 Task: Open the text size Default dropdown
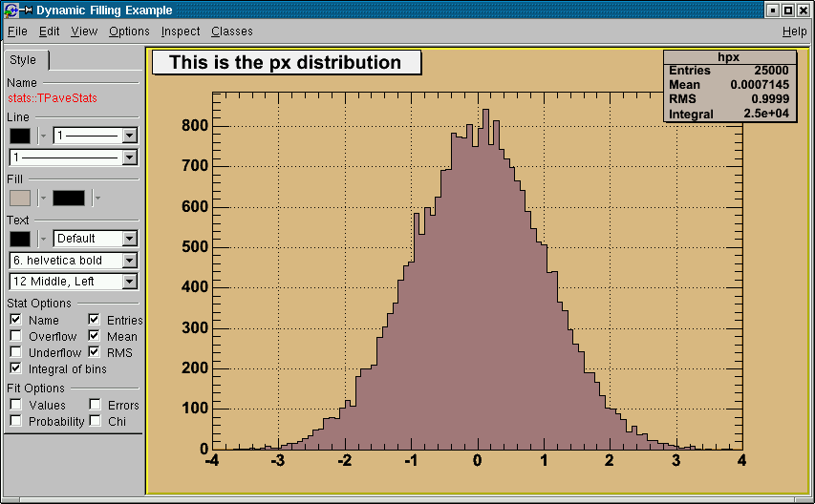click(130, 239)
